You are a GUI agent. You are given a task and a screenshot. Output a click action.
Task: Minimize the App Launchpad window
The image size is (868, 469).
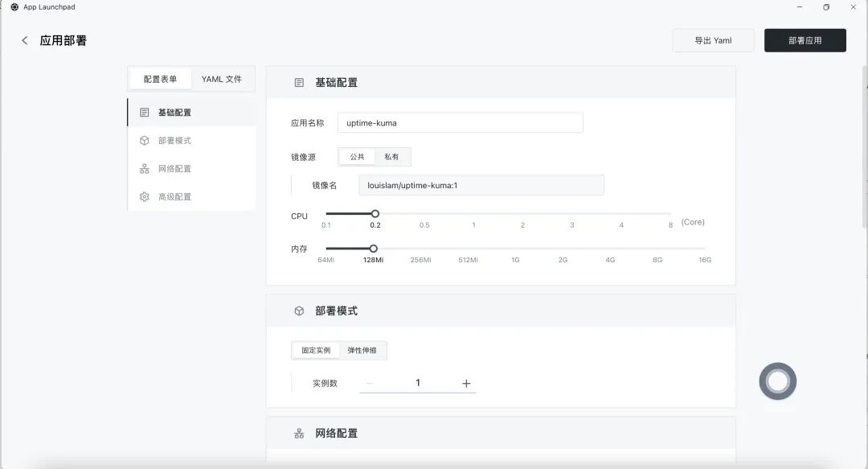click(x=800, y=7)
